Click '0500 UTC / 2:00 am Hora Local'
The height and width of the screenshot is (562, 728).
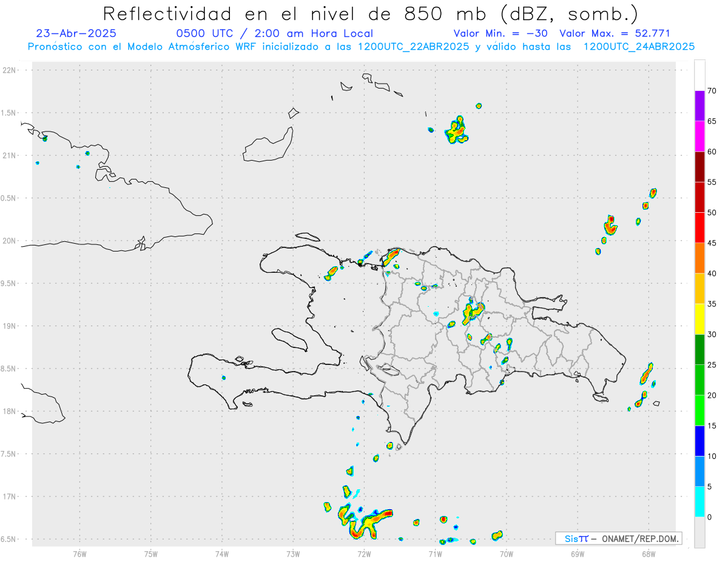[274, 33]
